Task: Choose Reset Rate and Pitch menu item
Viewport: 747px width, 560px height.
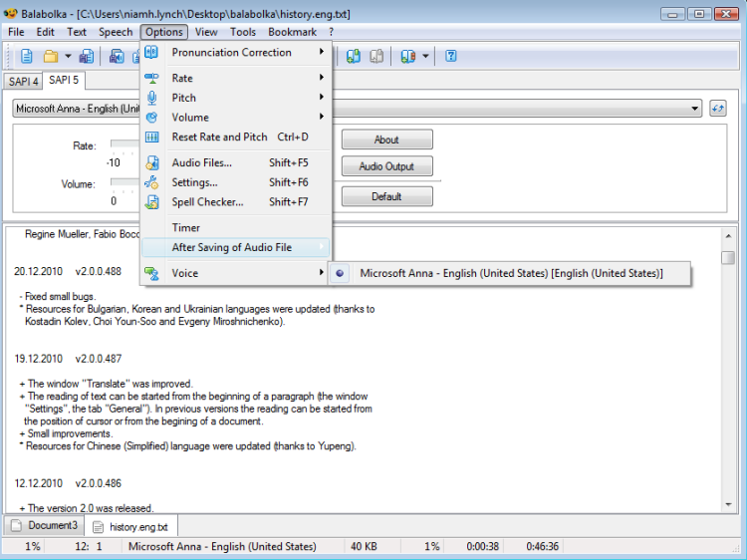Action: coord(236,138)
